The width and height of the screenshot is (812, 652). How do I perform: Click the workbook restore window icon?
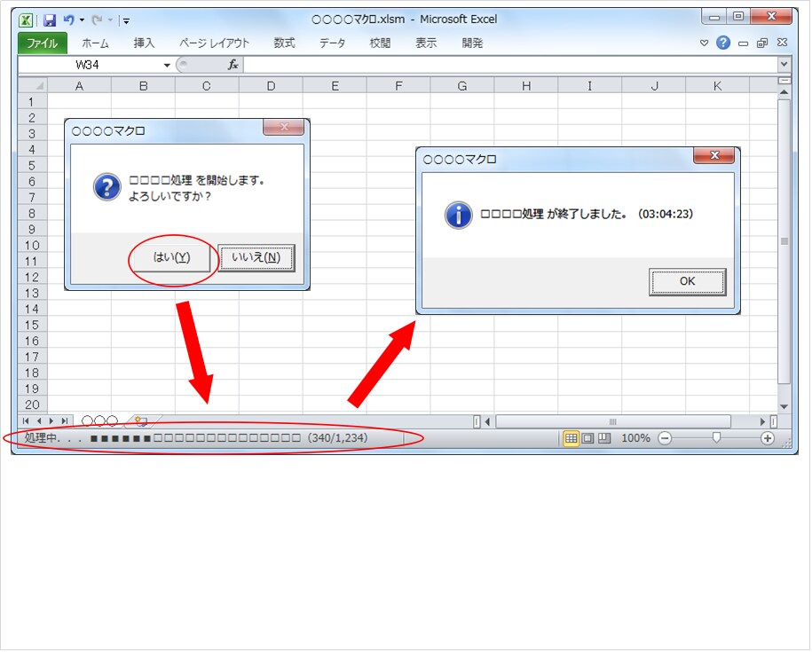(x=762, y=43)
